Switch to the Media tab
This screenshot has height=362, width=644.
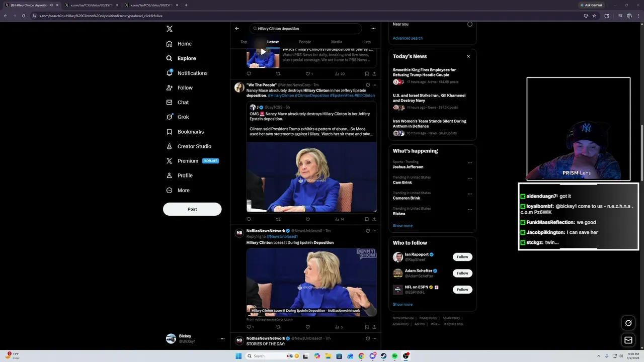pos(337,42)
